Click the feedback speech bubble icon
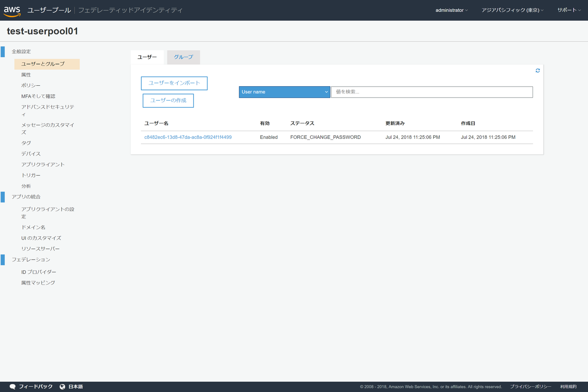 (x=13, y=387)
